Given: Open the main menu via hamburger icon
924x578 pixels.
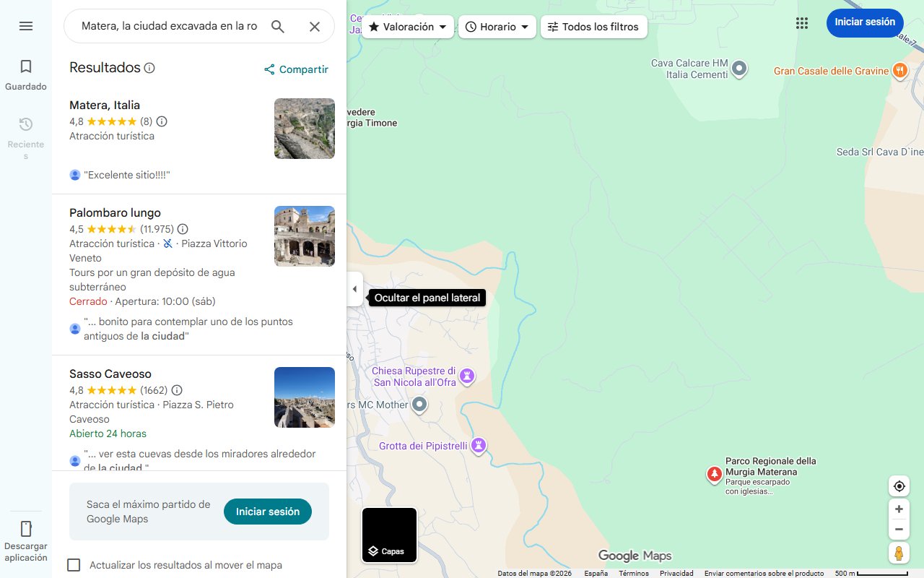Looking at the screenshot, I should [x=26, y=26].
